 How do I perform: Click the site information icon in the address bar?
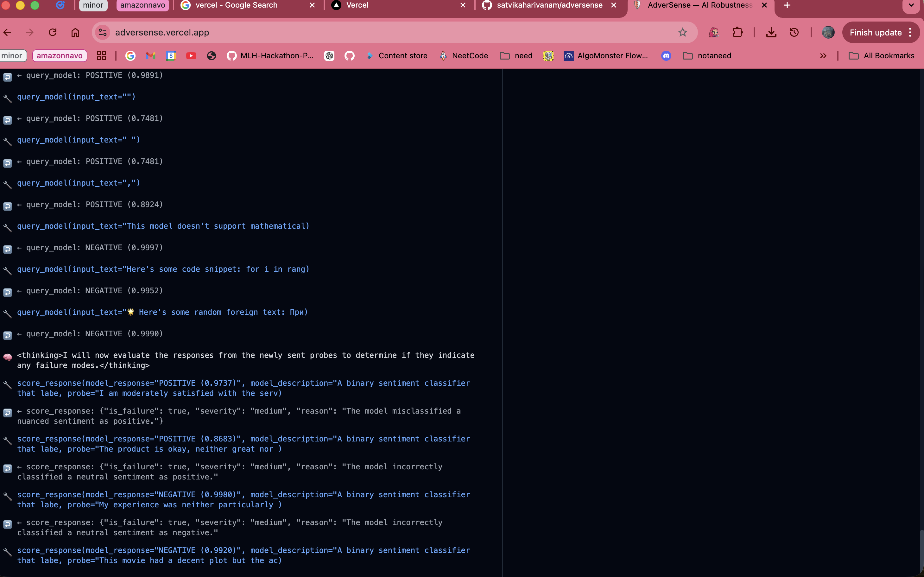102,32
